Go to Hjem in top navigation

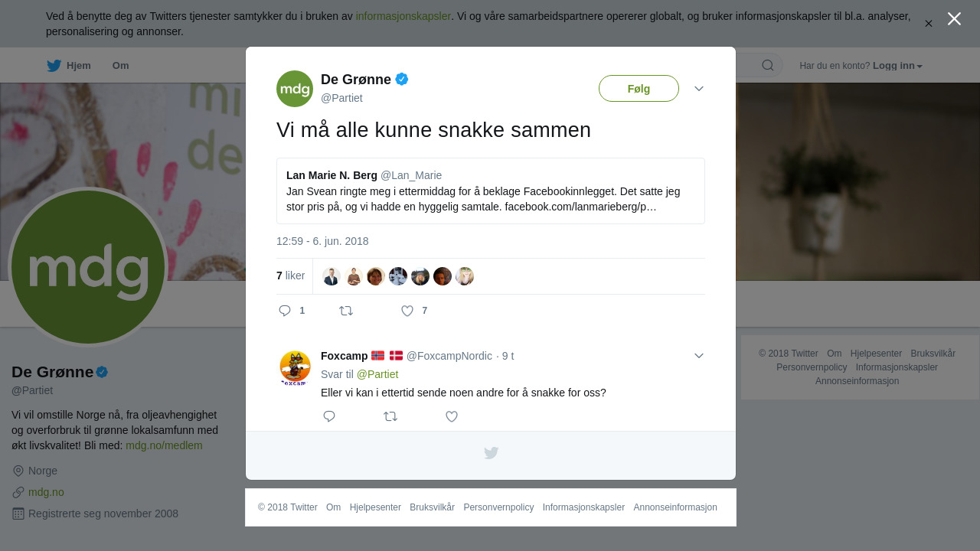[x=79, y=66]
